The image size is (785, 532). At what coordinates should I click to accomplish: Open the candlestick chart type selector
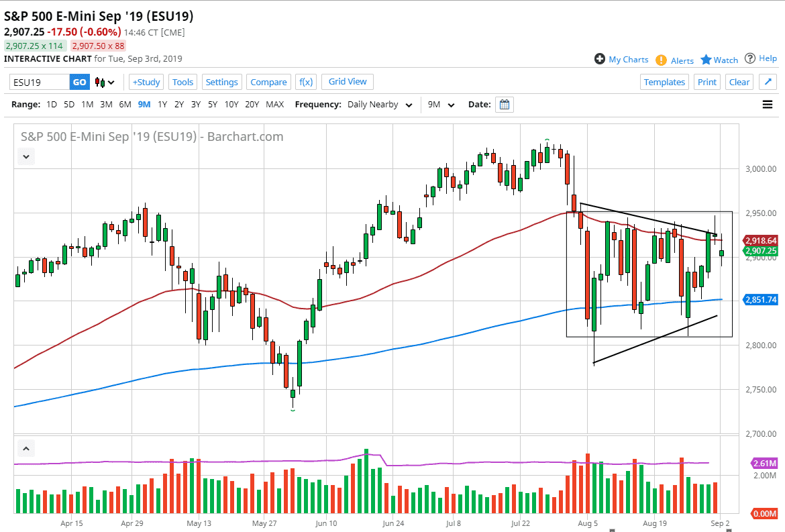click(x=105, y=83)
